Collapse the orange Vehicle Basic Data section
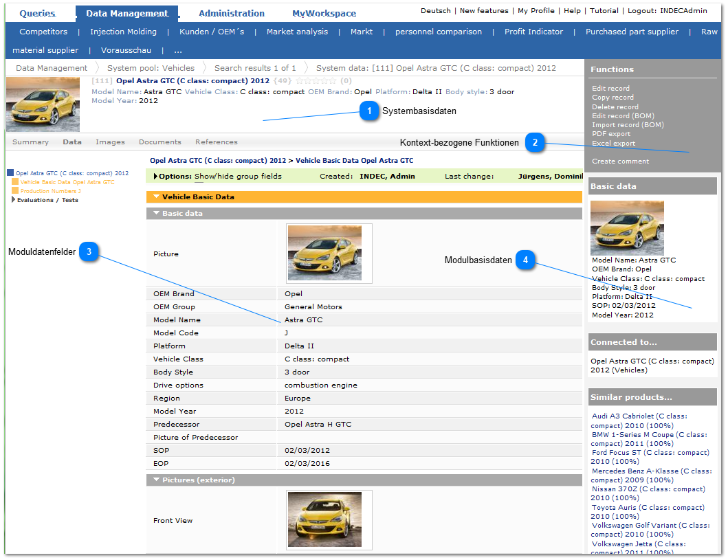 point(157,197)
